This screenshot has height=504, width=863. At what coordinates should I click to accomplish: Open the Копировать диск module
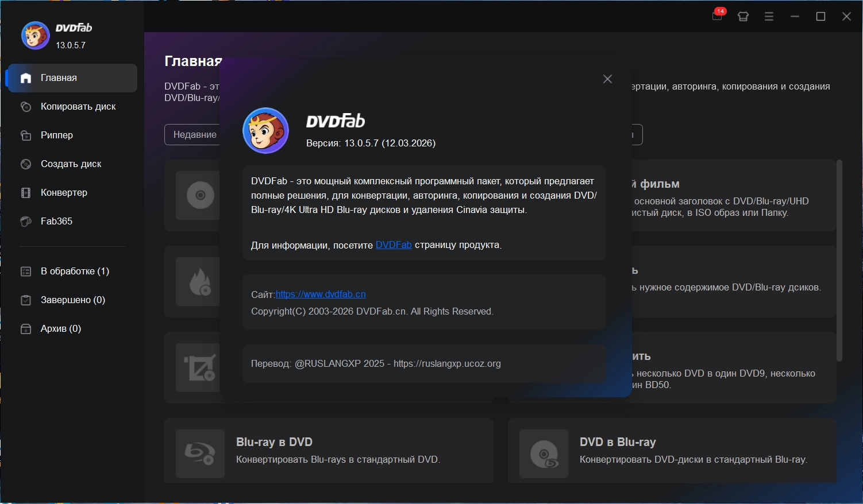click(72, 107)
